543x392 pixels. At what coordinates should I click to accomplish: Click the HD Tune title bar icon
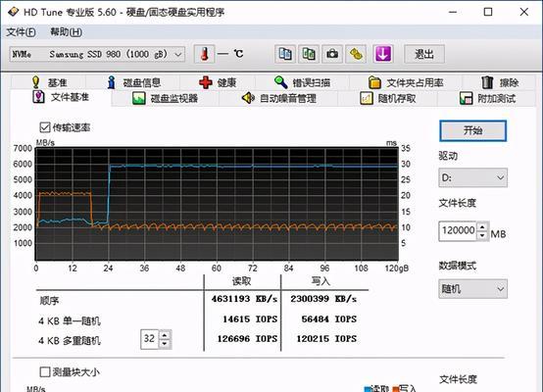13,12
